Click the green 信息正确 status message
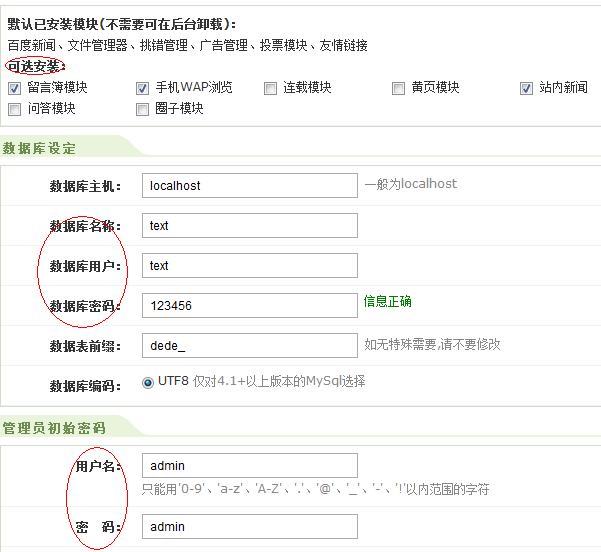This screenshot has height=552, width=601. pyautogui.click(x=387, y=301)
